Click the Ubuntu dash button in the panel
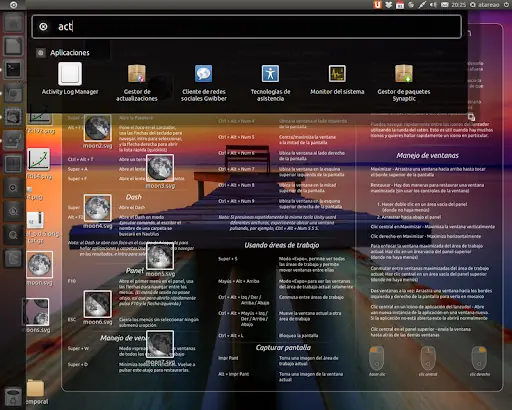This screenshot has height=410, width=512. pos(13,5)
